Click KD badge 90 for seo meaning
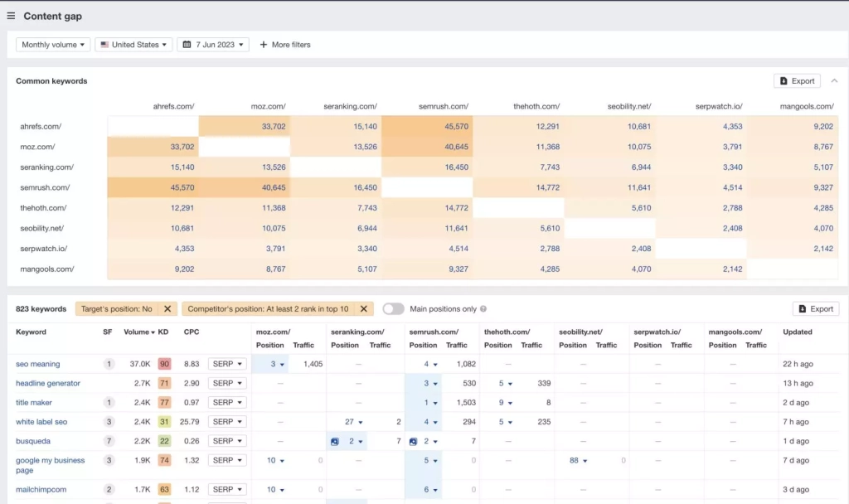Viewport: 849px width, 504px height. [164, 364]
